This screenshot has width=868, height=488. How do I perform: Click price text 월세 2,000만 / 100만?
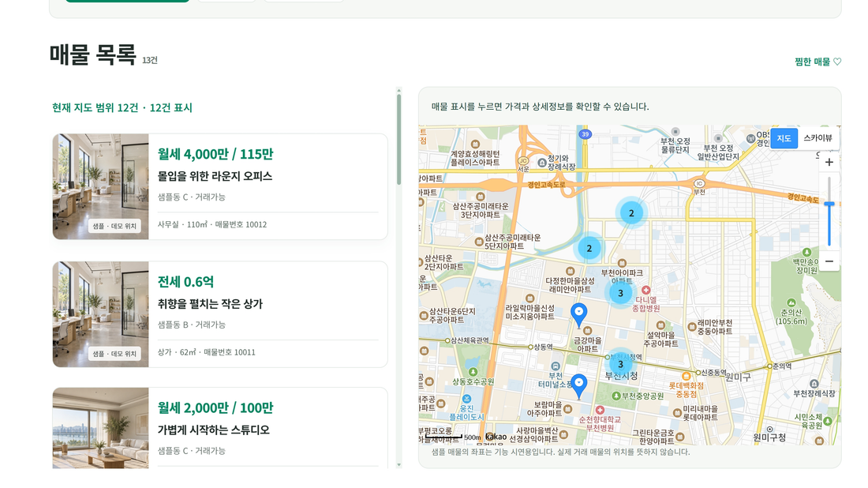(215, 407)
